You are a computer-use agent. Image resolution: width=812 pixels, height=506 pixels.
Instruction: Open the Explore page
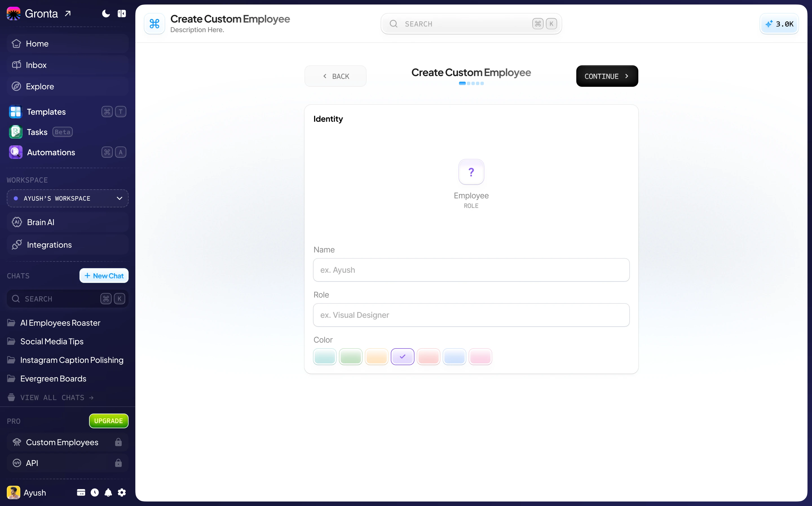coord(68,86)
